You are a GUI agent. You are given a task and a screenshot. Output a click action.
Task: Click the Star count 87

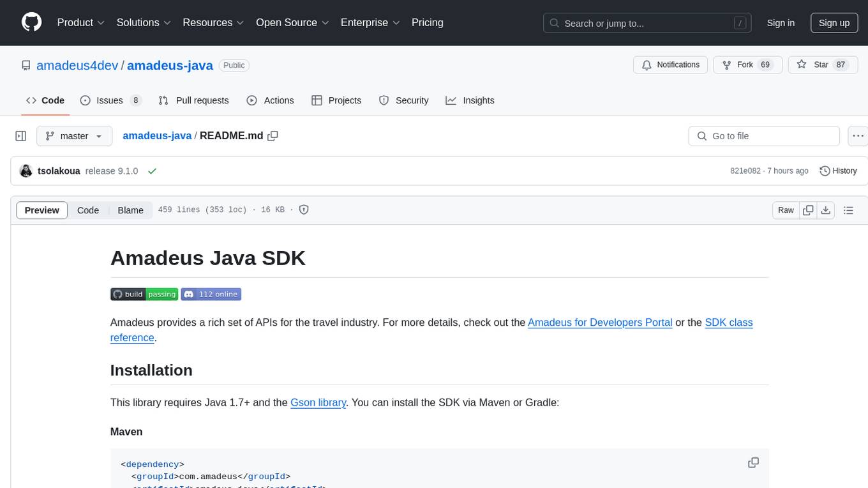841,65
